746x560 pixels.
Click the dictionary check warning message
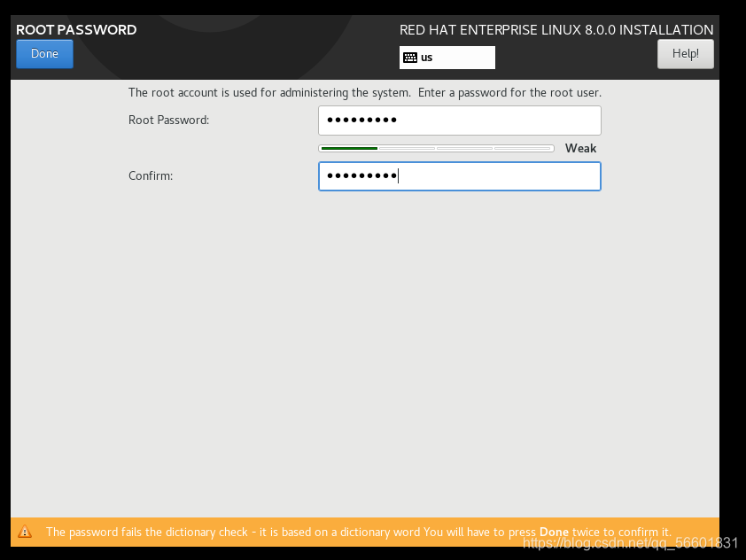click(358, 532)
